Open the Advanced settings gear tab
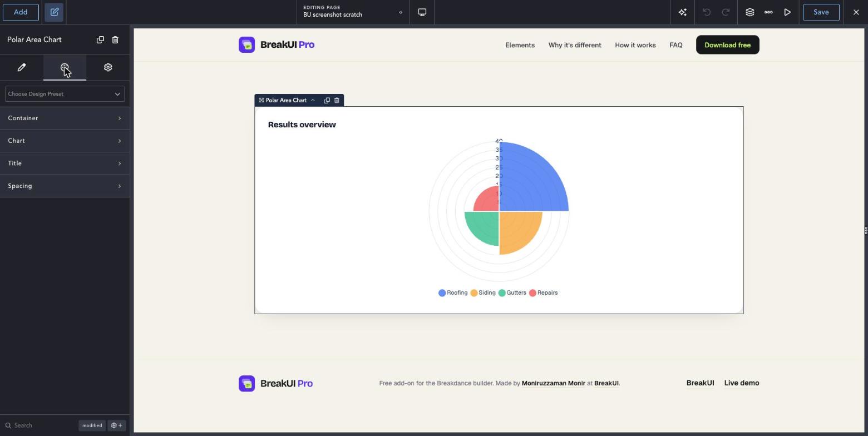Viewport: 868px width, 436px height. click(108, 67)
